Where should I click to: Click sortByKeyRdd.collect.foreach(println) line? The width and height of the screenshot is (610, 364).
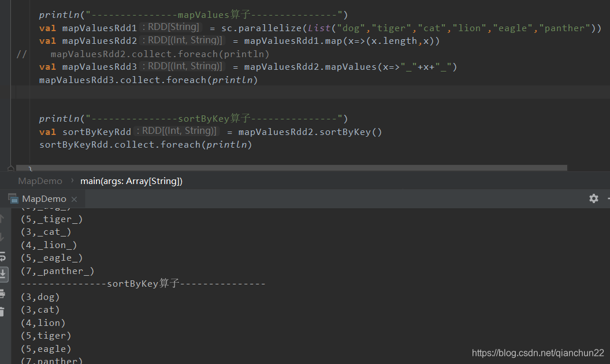click(146, 145)
